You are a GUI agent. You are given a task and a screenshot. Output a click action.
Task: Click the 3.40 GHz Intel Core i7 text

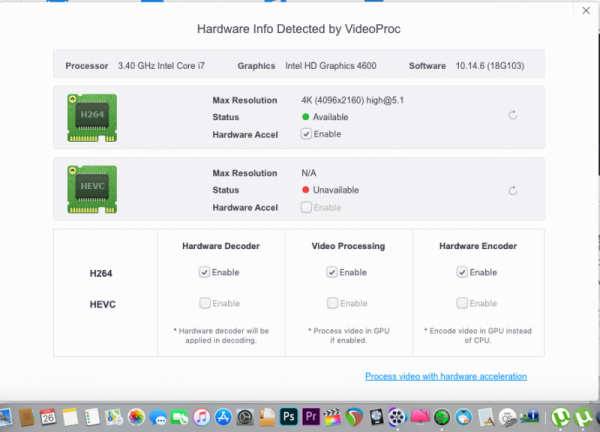pyautogui.click(x=161, y=66)
